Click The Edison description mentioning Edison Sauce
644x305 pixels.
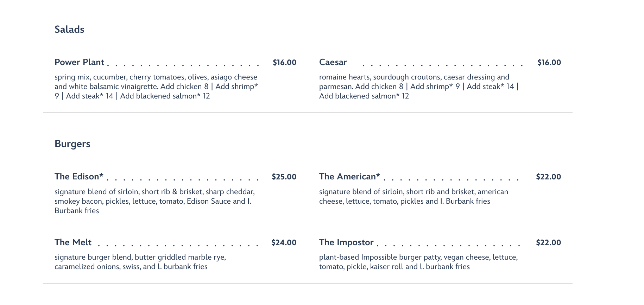click(154, 201)
